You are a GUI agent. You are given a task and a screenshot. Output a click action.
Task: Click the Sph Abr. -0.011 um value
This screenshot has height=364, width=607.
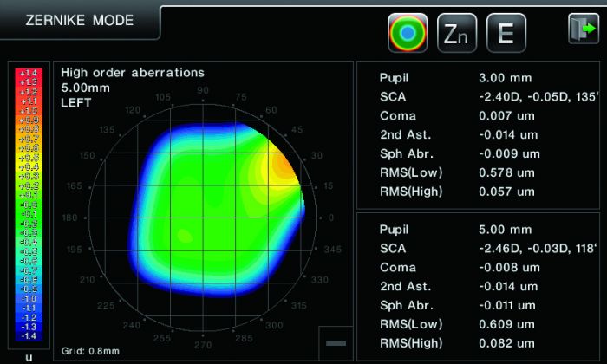point(507,305)
